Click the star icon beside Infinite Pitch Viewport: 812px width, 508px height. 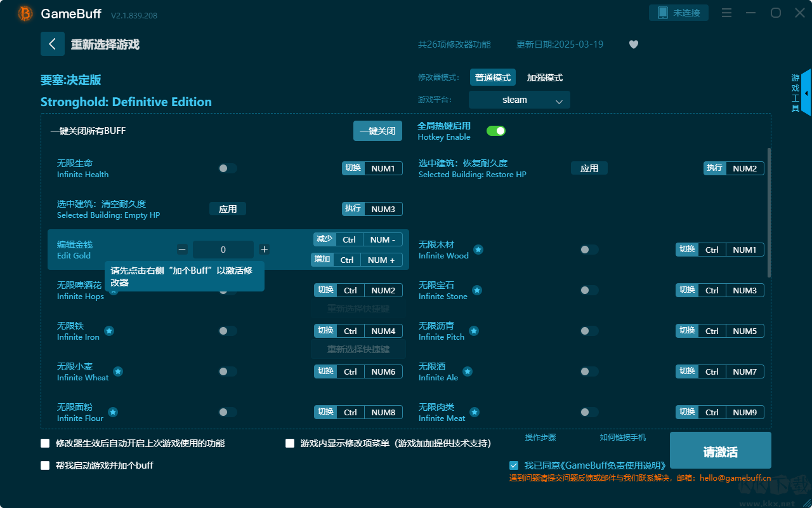474,331
